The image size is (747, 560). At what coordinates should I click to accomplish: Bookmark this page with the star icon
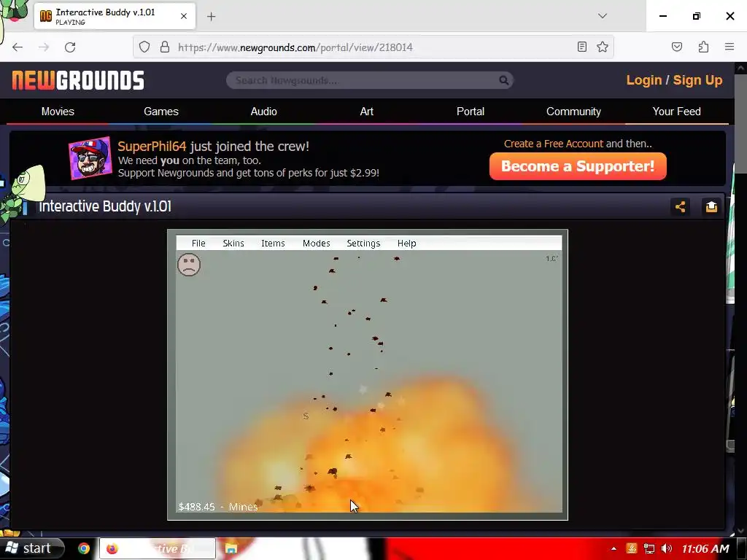coord(603,47)
